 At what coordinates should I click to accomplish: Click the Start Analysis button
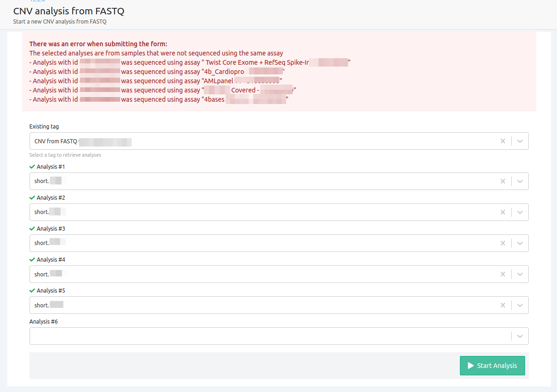coord(492,366)
